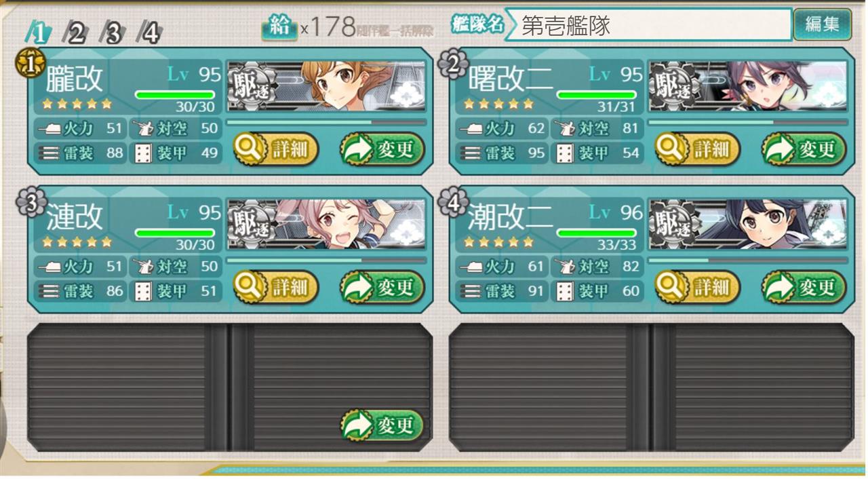The width and height of the screenshot is (868, 479).
Task: Click 変更 to swap 潮改二
Action: point(804,288)
